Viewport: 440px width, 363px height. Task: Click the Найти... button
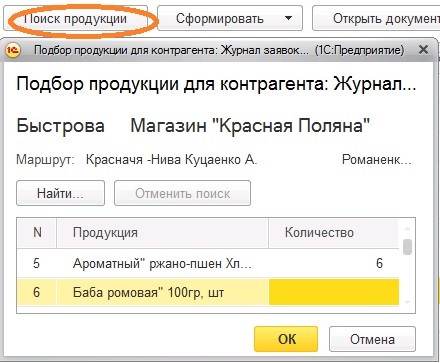click(x=60, y=193)
